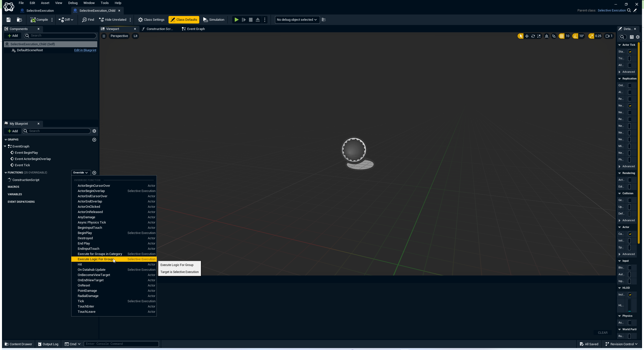The width and height of the screenshot is (644, 350).
Task: Click the Save blueprint icon
Action: click(x=8, y=20)
